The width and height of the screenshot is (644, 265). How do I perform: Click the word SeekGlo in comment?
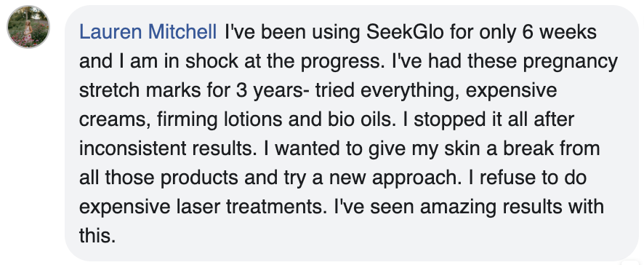[x=405, y=32]
